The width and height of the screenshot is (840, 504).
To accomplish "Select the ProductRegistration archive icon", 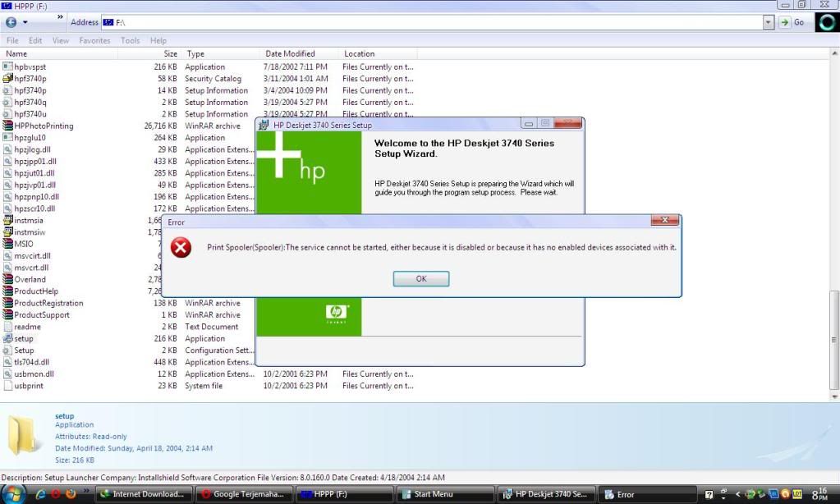I will pos(7,303).
